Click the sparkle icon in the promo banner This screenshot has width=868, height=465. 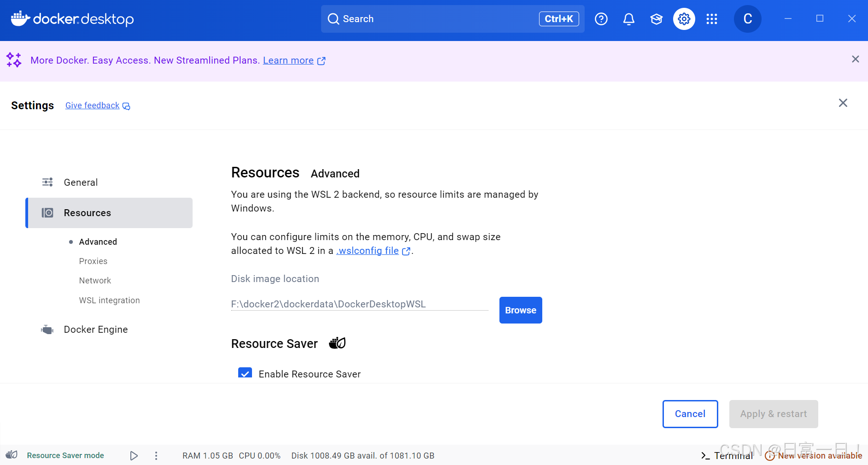(x=14, y=60)
